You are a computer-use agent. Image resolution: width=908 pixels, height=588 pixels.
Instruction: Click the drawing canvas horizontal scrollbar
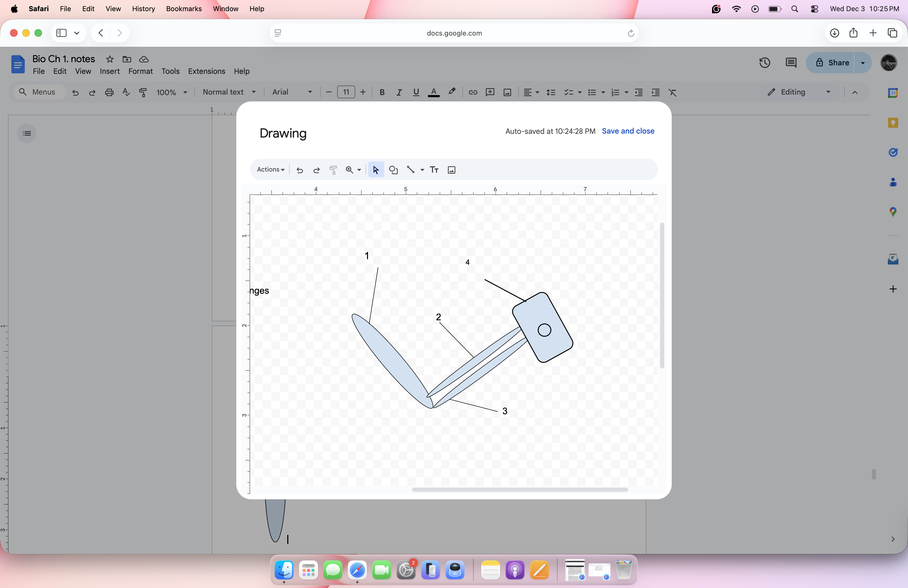pyautogui.click(x=520, y=489)
